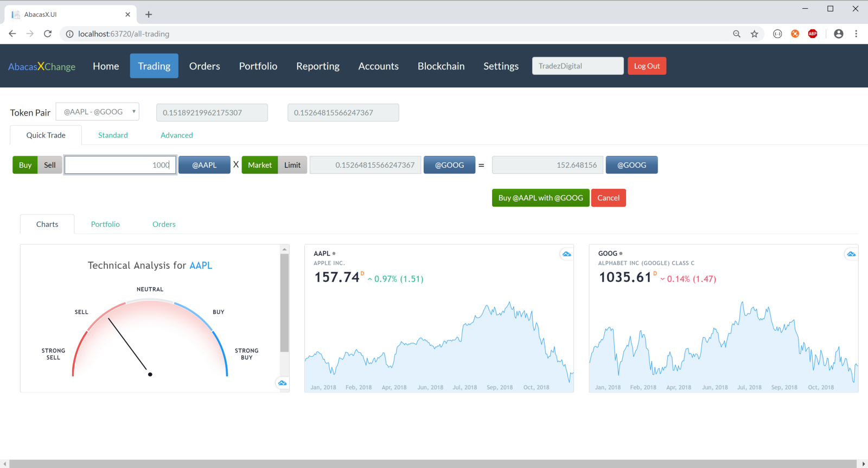Open the Advanced trading tab
868x468 pixels.
tap(177, 135)
